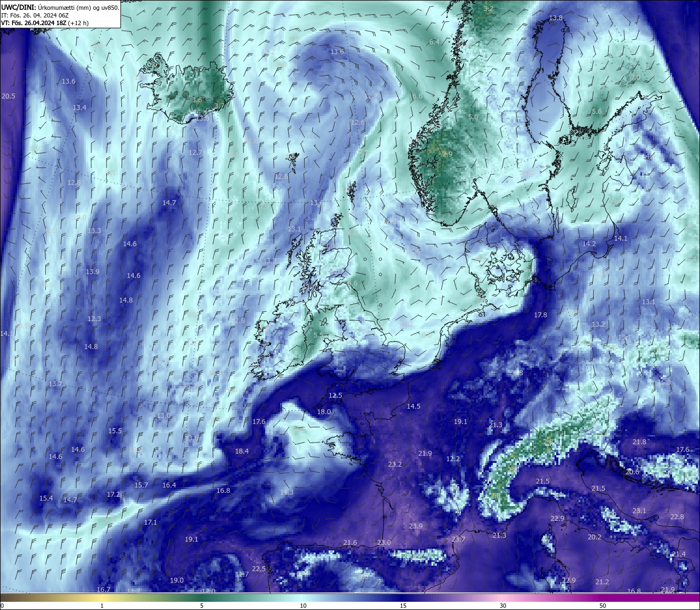Click the 22.8 value on the map
The height and width of the screenshot is (610, 700).
tap(677, 517)
